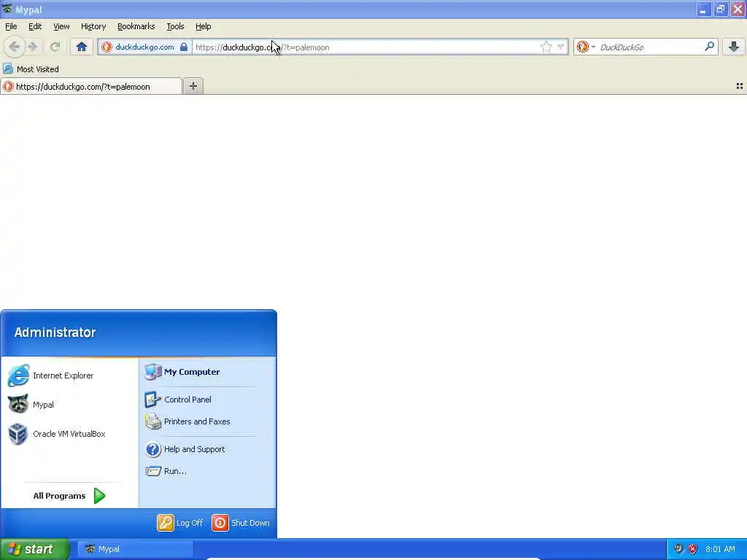Select the duckduckgo.com/?t=palemoon tab
Image resolution: width=747 pixels, height=560 pixels.
[91, 86]
